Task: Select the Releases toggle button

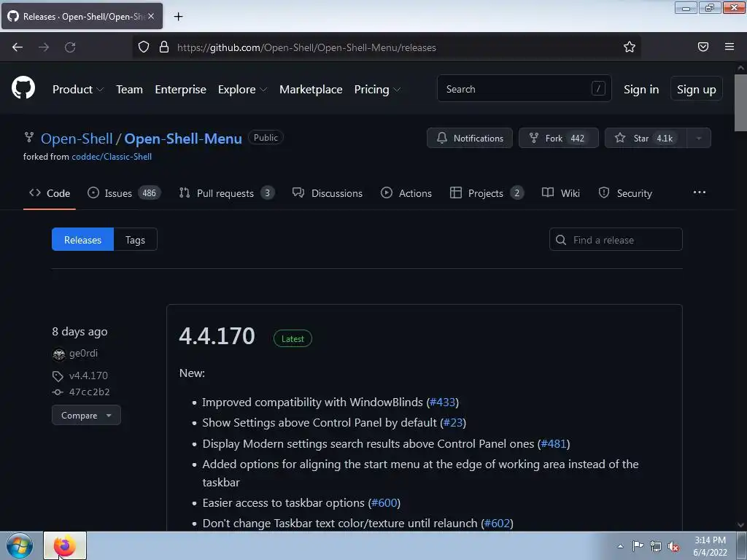Action: pyautogui.click(x=83, y=239)
